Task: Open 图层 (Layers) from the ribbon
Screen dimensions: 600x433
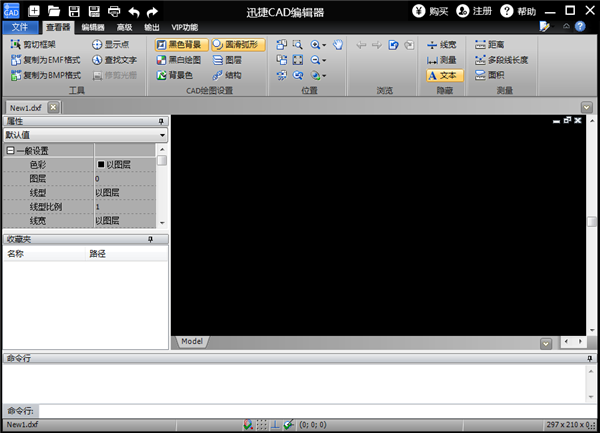Action: pyautogui.click(x=227, y=60)
